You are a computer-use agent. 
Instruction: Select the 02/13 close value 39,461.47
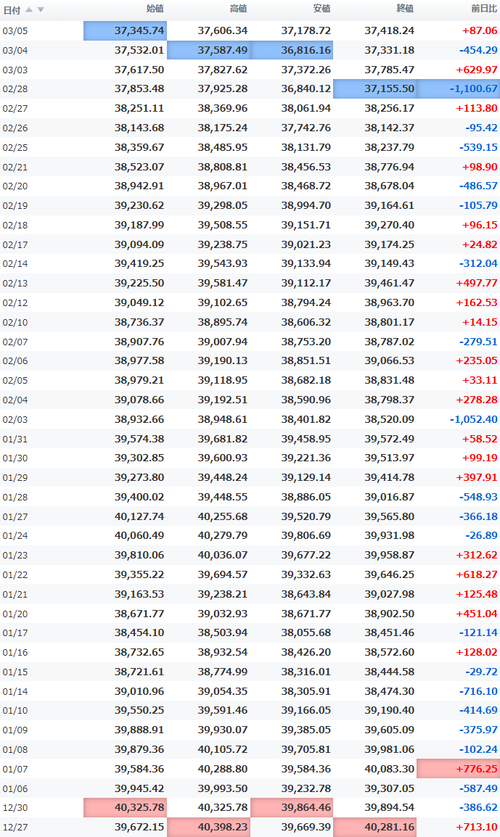point(389,283)
